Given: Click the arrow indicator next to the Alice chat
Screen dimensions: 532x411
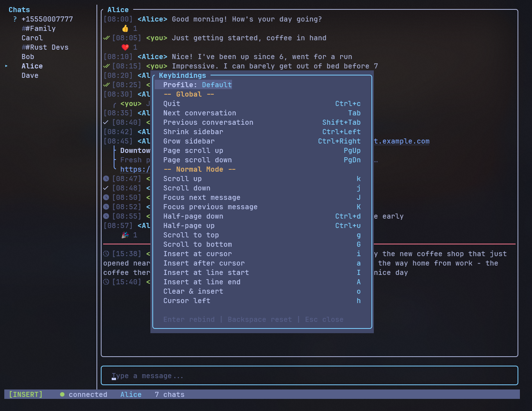Looking at the screenshot, I should pos(6,66).
